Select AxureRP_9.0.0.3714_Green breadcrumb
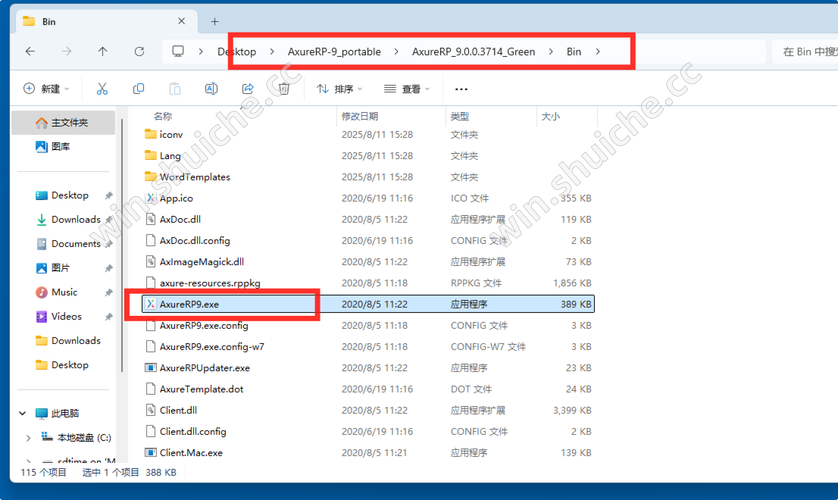Viewport: 838px width, 500px height. pos(473,52)
